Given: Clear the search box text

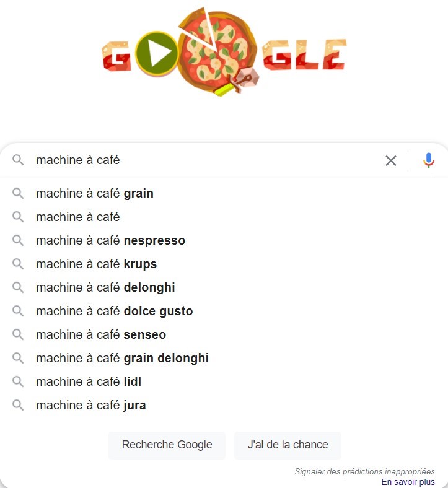Looking at the screenshot, I should 391,161.
